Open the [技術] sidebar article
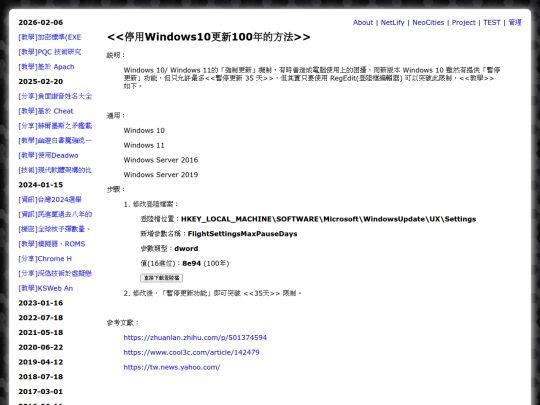This screenshot has height=405, width=540. click(x=55, y=170)
